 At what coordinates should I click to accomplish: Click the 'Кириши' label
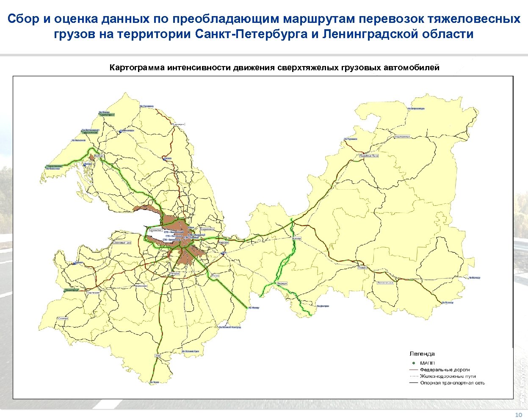pos(282,284)
